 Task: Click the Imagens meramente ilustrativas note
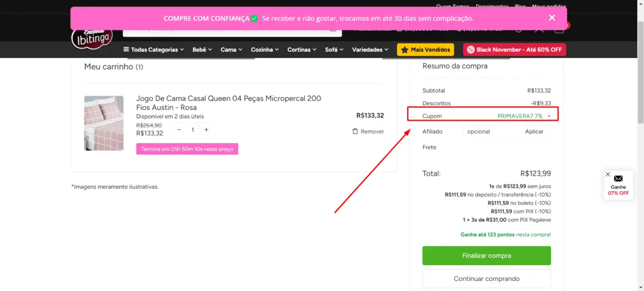[115, 187]
